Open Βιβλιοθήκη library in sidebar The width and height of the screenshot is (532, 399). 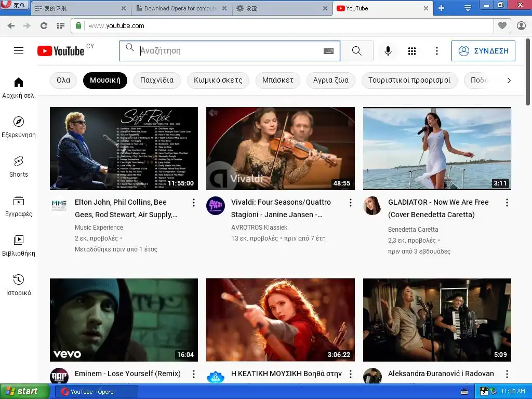click(x=19, y=246)
